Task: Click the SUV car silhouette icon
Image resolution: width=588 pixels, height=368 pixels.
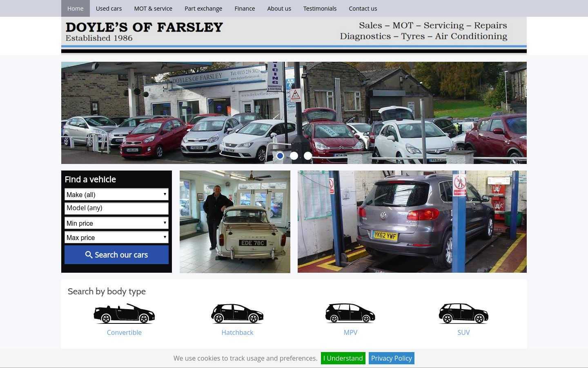Action: pos(463,313)
